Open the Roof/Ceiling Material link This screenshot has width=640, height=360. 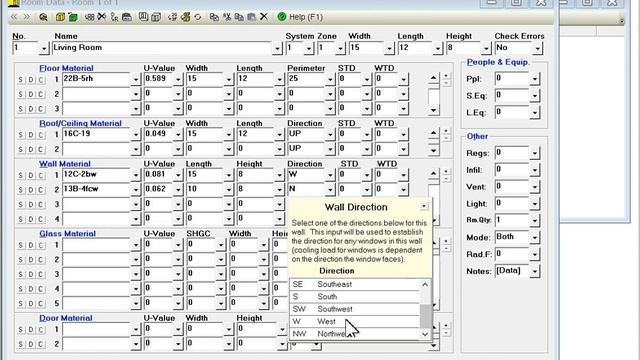(x=80, y=123)
